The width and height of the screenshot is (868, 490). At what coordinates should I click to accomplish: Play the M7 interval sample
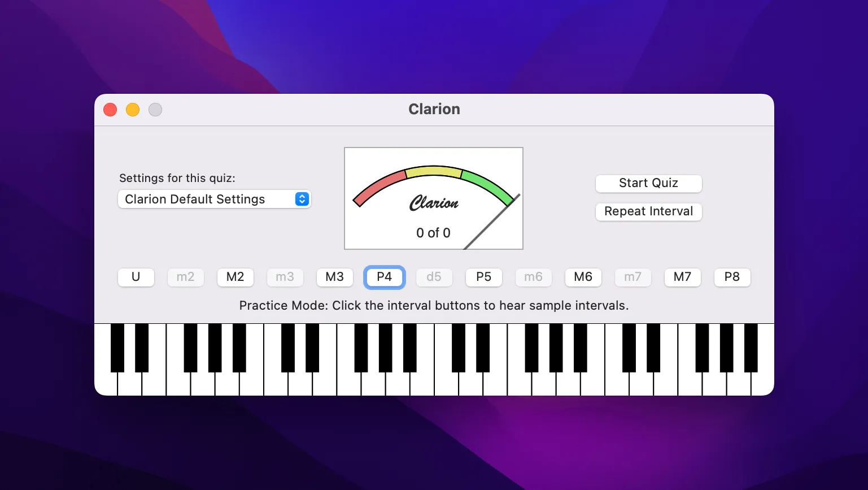click(683, 277)
